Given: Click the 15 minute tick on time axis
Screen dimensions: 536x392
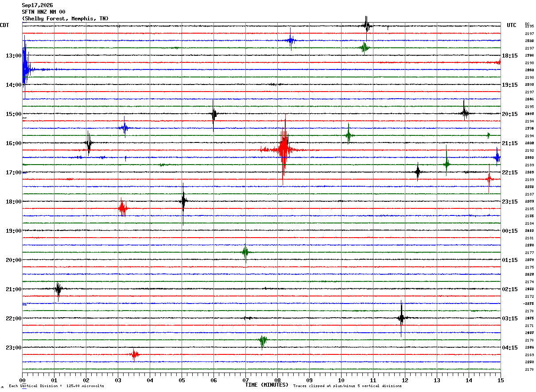Looking at the screenshot, I should tap(501, 380).
